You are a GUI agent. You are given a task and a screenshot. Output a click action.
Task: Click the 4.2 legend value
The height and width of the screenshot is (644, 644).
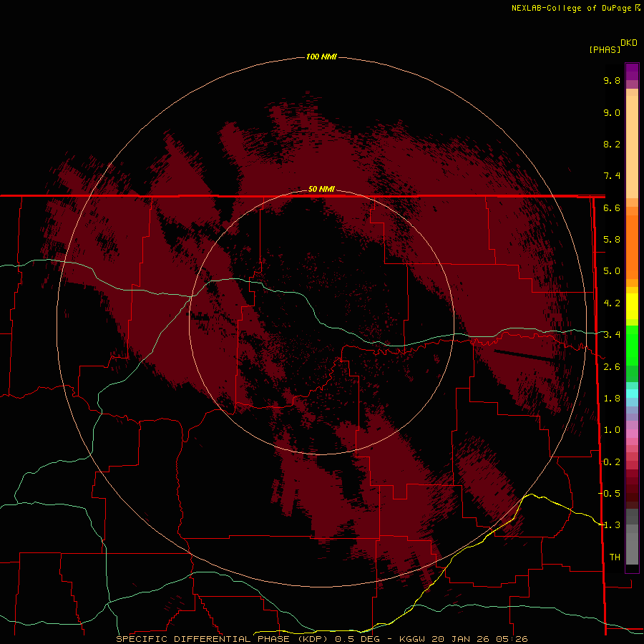click(x=612, y=303)
